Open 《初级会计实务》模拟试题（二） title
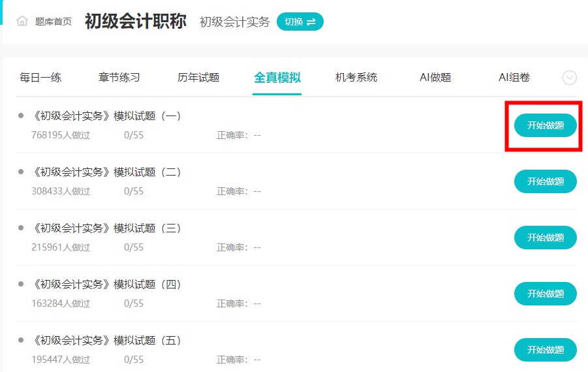Screen dimensions: 588x372 (x=107, y=172)
